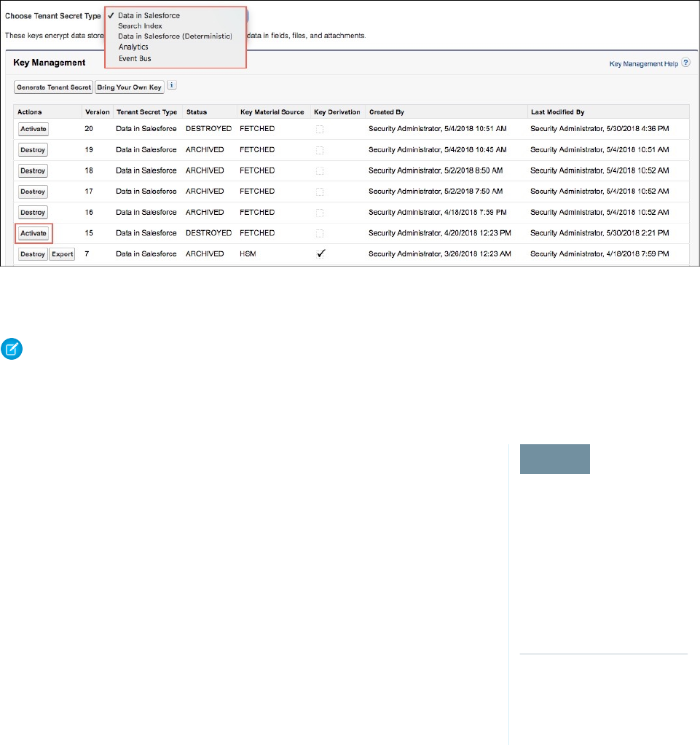
Task: Click created date 3/26/2018 12:23 AM cell
Action: coord(439,253)
